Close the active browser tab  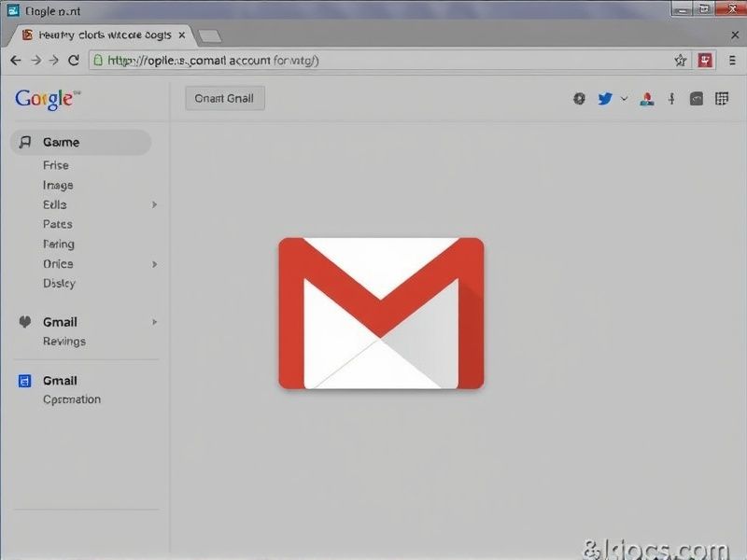(181, 35)
